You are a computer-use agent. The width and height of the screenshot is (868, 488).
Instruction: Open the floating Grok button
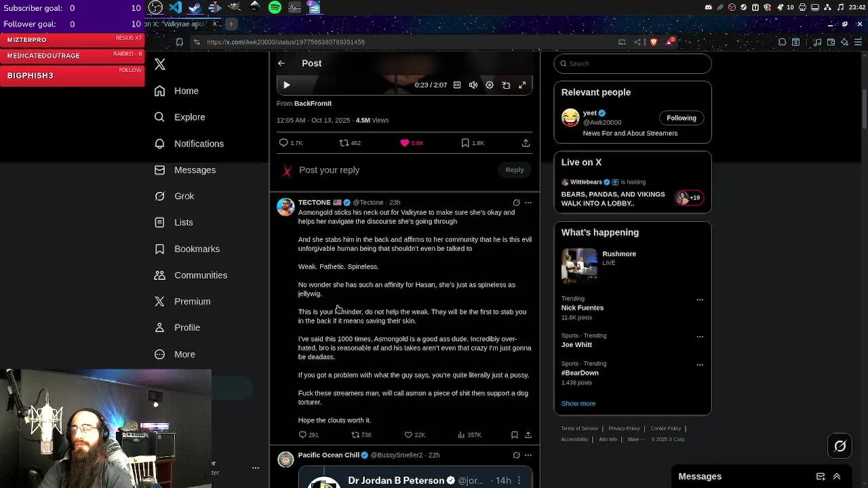pyautogui.click(x=840, y=446)
